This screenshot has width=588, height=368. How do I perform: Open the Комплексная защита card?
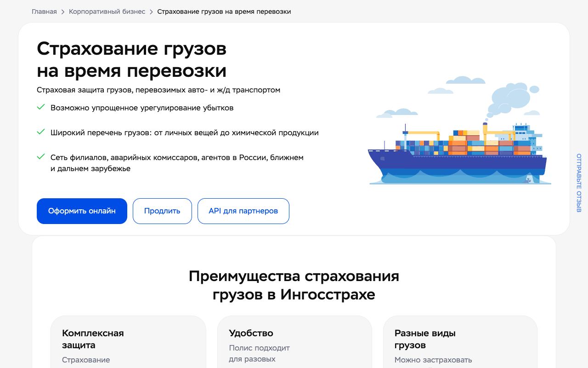point(128,342)
